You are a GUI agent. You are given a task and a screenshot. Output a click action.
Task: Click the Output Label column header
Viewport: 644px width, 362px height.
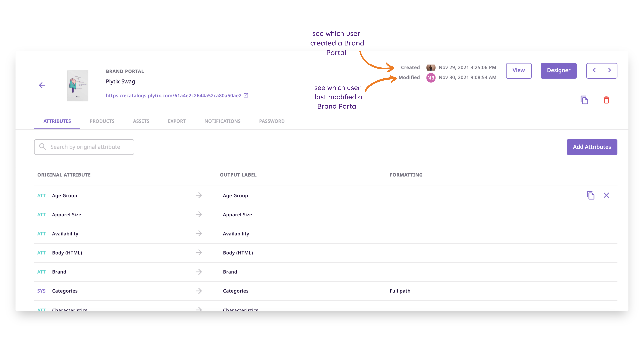pos(238,175)
